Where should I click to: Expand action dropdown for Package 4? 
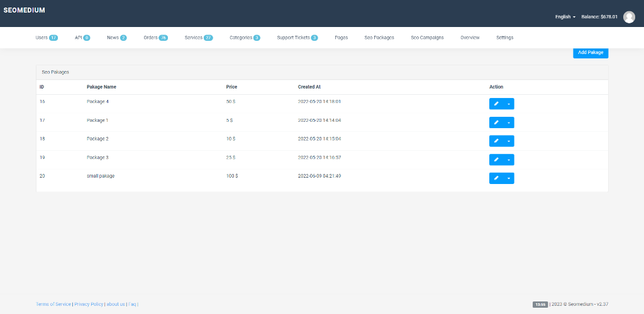[509, 104]
